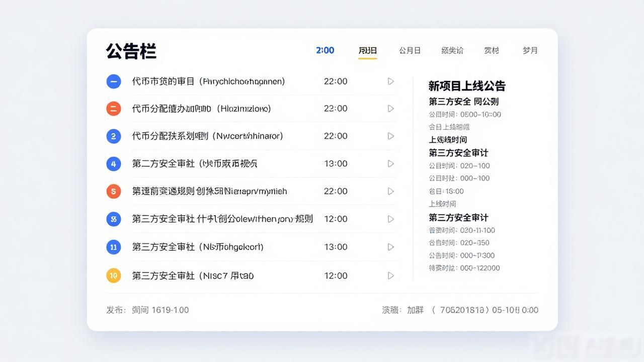Click the 22:00 time on the Nwcerthhinaror row

336,136
